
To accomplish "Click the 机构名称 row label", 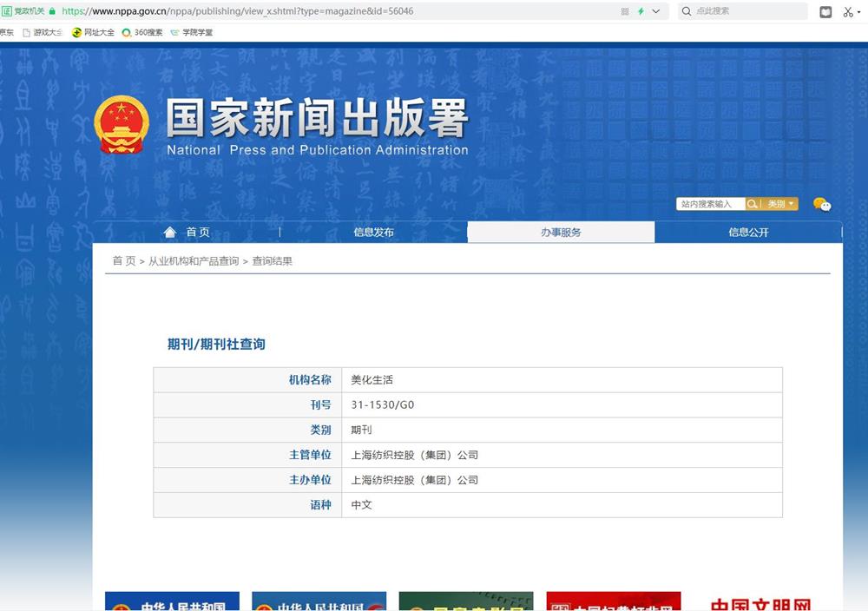I will [x=310, y=379].
